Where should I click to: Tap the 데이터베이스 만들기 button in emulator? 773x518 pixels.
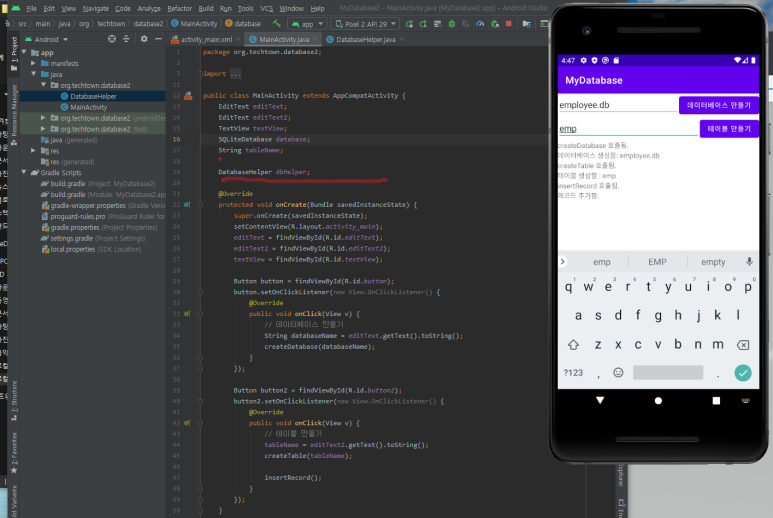coord(719,105)
